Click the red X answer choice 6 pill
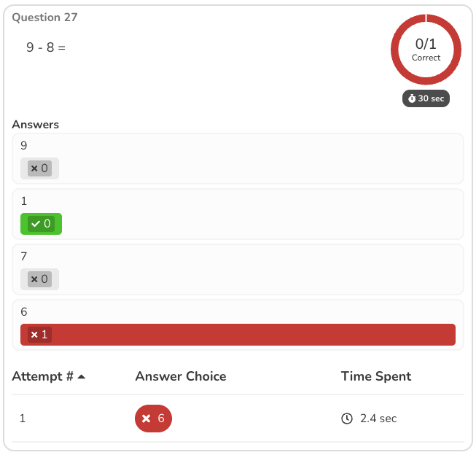476x455 pixels. pos(153,419)
